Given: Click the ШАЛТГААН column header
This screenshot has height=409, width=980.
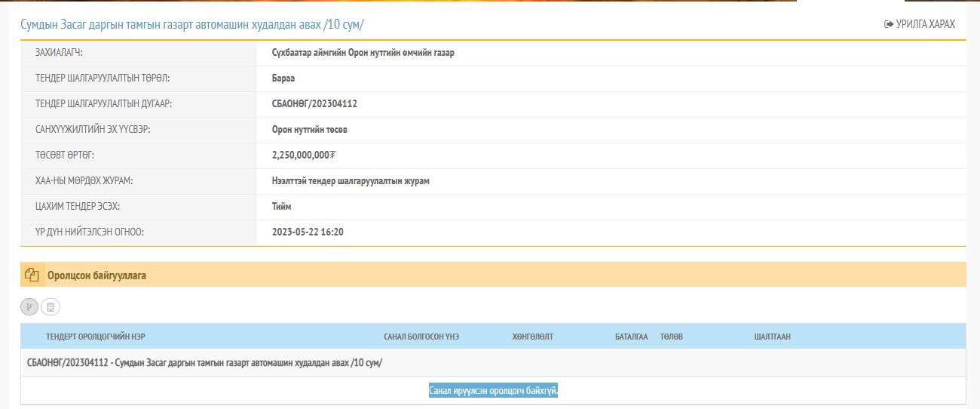Looking at the screenshot, I should tap(772, 337).
